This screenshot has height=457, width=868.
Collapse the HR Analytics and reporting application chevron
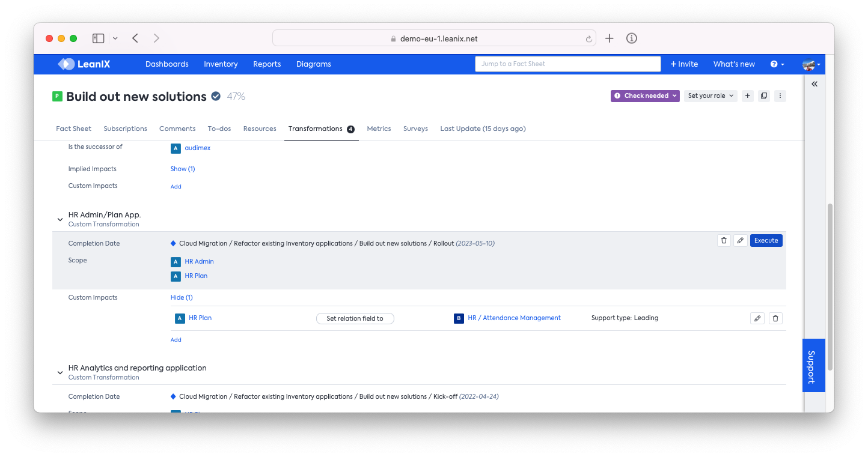(60, 373)
